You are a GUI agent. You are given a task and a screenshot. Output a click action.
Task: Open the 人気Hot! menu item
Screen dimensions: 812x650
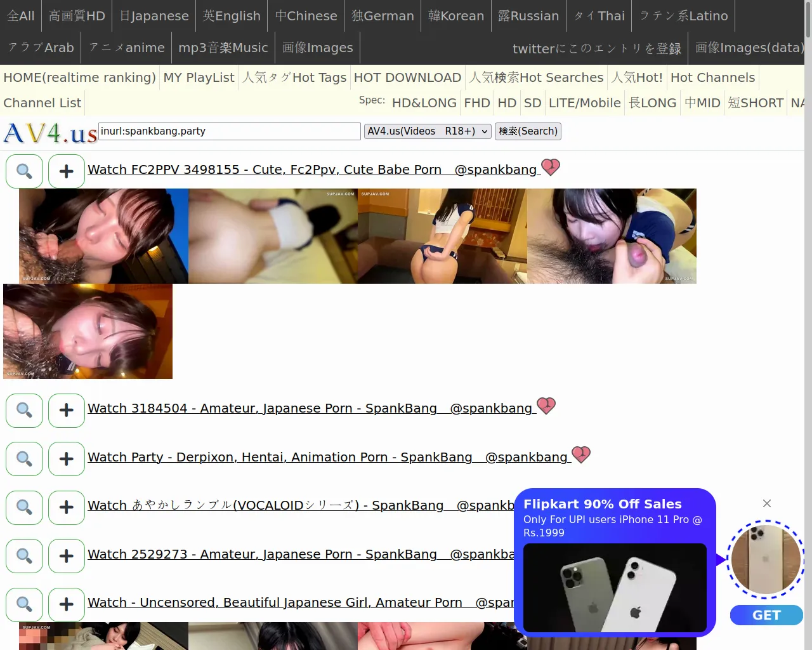coord(637,77)
